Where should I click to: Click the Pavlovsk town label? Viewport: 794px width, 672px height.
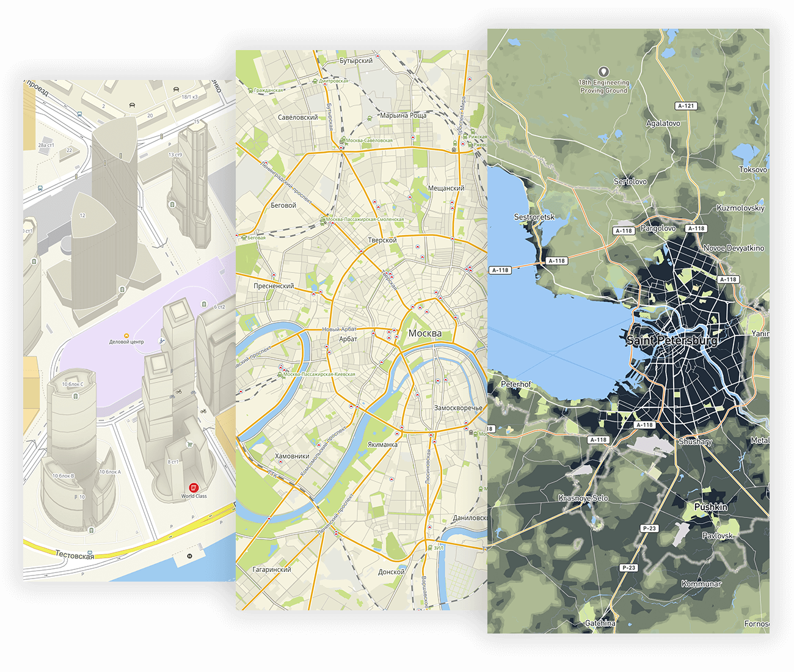(x=718, y=536)
